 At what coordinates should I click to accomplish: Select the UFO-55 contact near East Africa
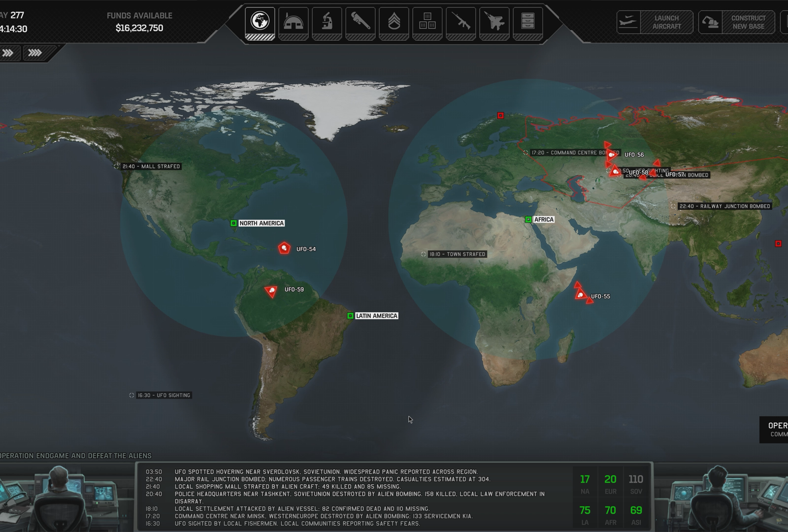click(x=580, y=294)
